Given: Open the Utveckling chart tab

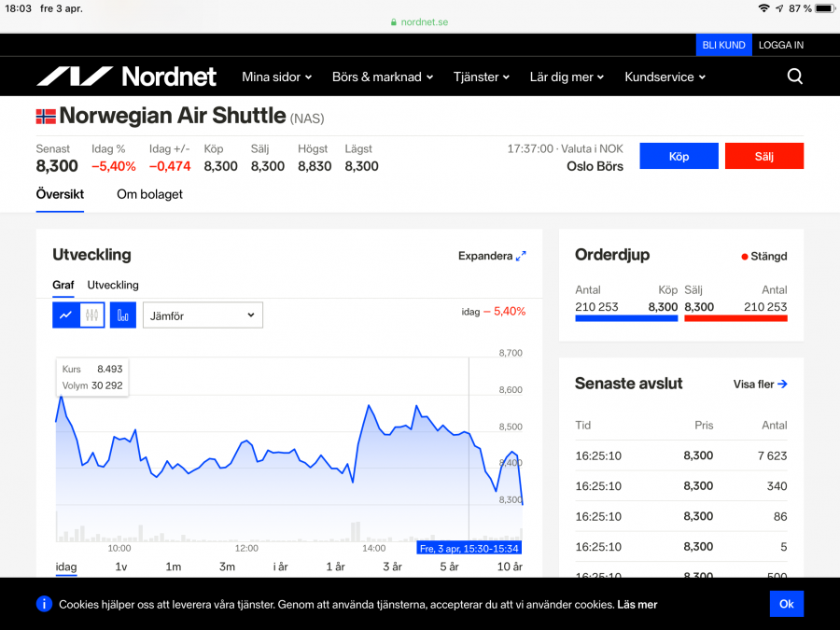Looking at the screenshot, I should click(113, 285).
